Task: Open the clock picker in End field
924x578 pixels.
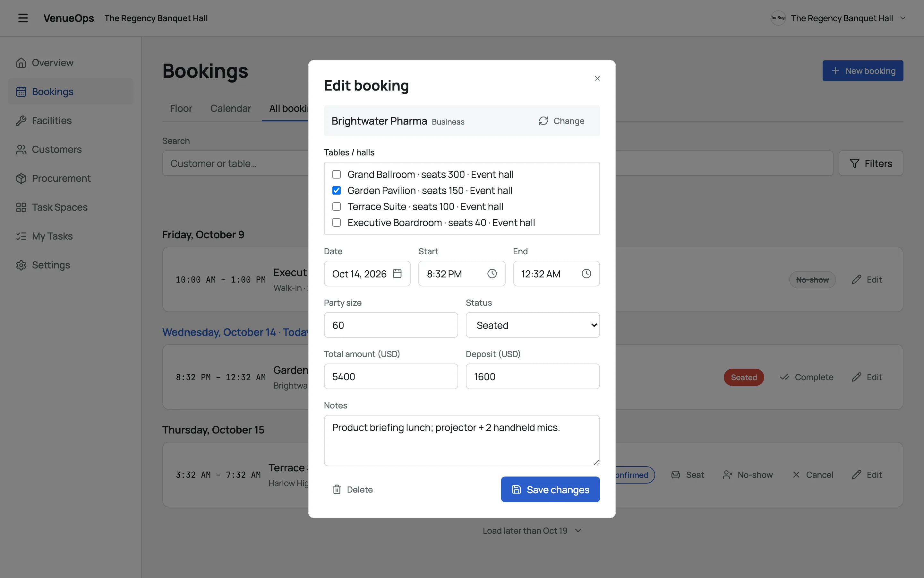Action: pyautogui.click(x=586, y=273)
